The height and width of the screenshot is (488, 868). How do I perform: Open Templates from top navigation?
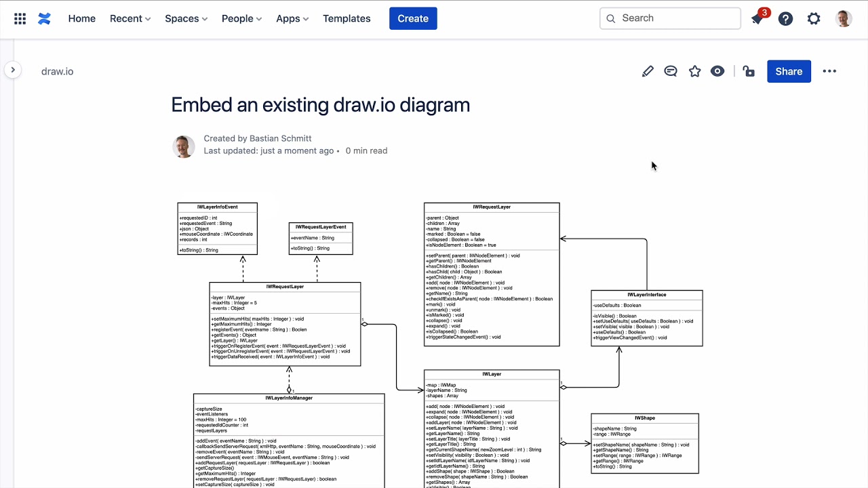(347, 19)
